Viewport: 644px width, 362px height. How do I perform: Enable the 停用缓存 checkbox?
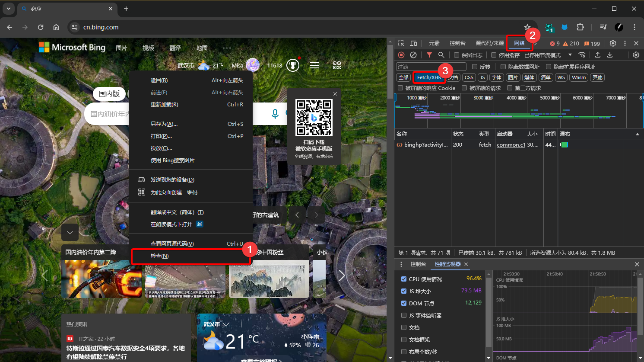(494, 55)
